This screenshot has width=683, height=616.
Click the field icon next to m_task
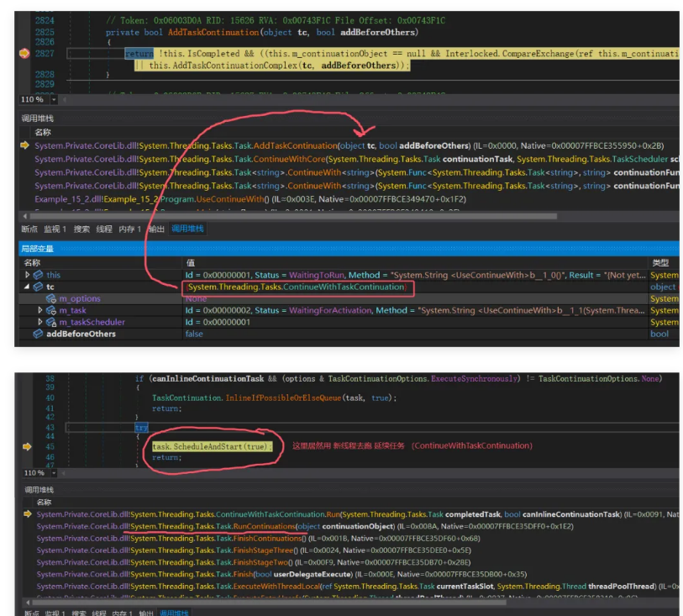tap(51, 310)
